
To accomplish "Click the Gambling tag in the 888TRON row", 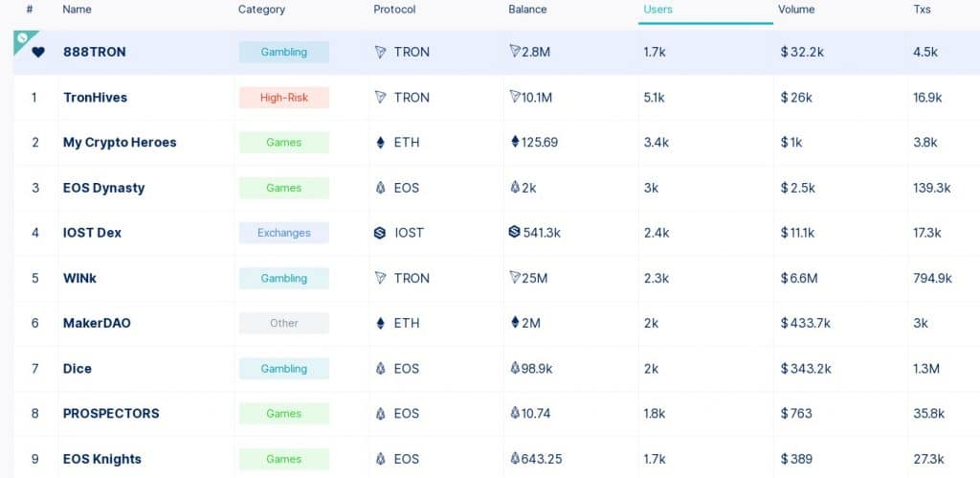I will [283, 52].
